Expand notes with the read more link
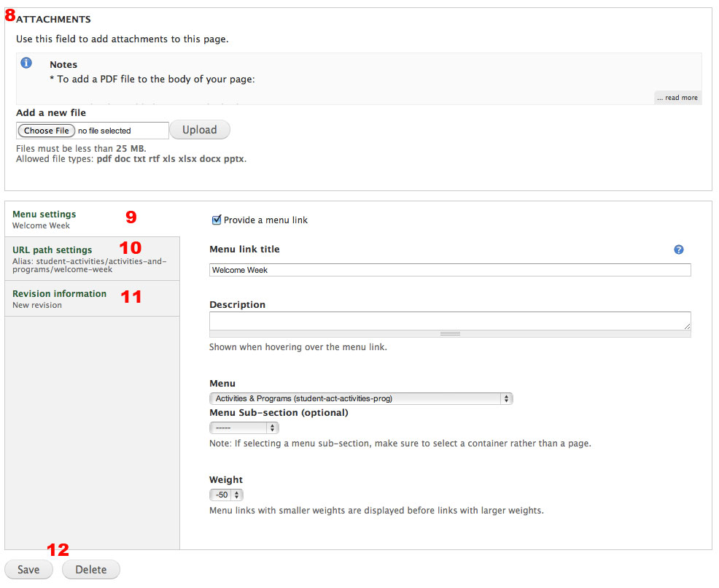The image size is (719, 588). click(x=677, y=98)
